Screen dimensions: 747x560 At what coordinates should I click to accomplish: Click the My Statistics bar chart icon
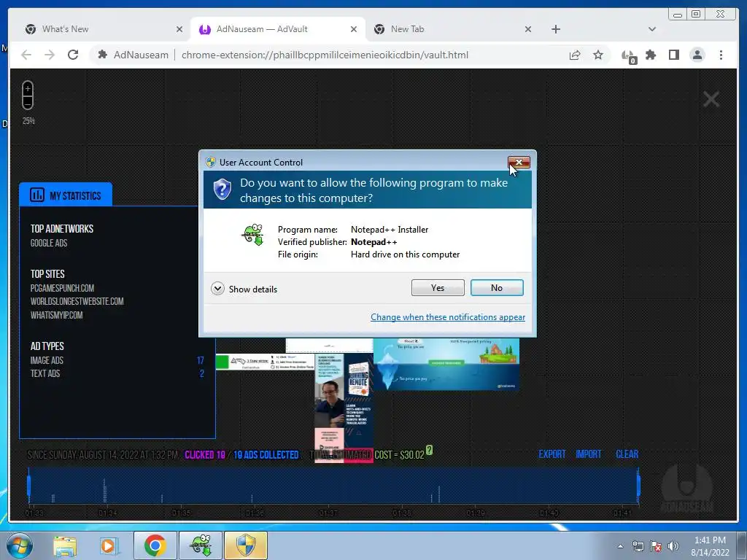click(37, 195)
